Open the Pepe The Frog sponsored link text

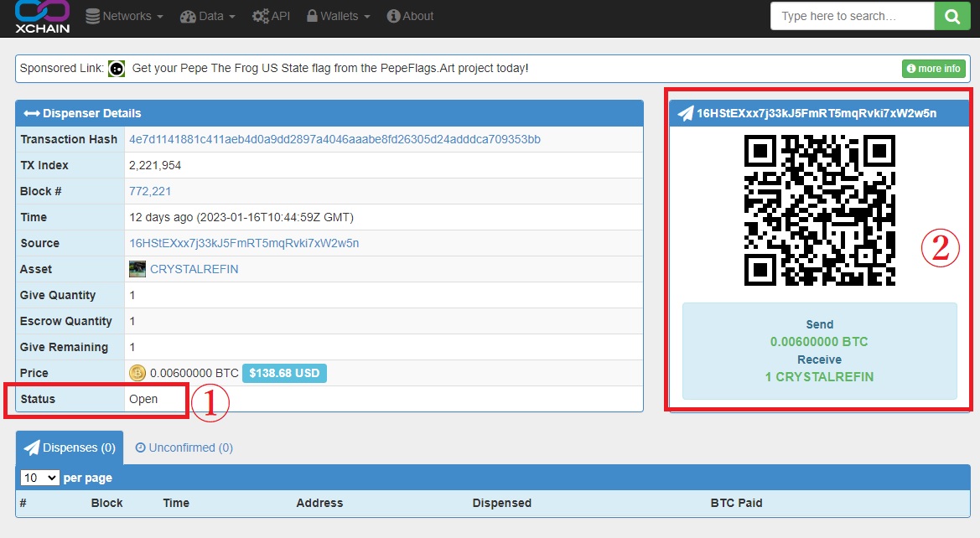click(x=330, y=68)
